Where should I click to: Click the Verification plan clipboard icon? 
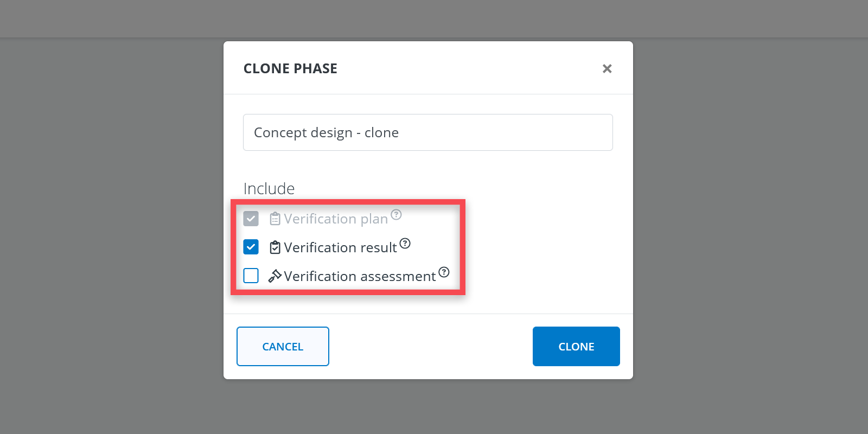(x=275, y=219)
